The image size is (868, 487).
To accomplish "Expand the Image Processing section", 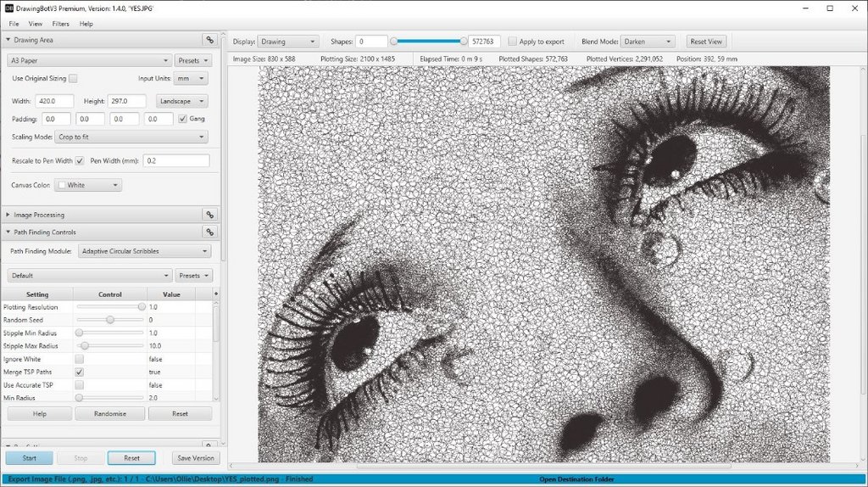I will pos(8,215).
